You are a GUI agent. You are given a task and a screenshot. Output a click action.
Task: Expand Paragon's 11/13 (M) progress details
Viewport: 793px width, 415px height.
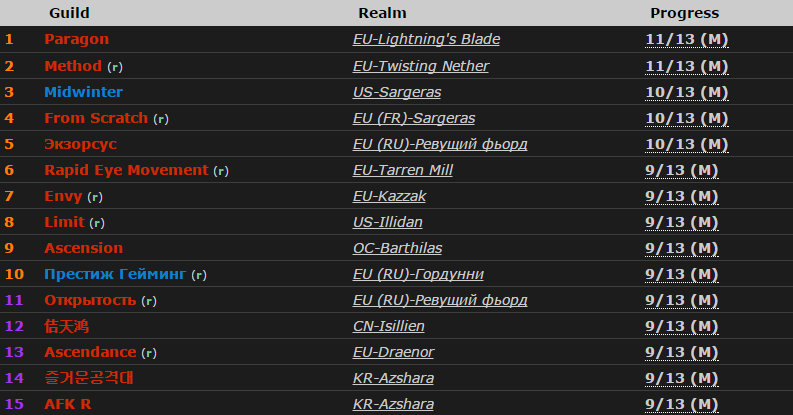[686, 40]
